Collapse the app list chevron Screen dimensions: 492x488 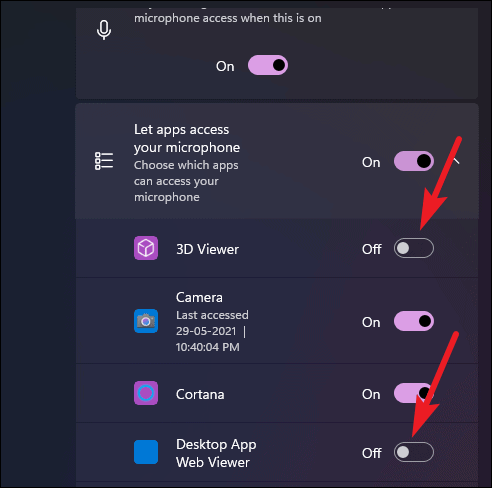(457, 161)
